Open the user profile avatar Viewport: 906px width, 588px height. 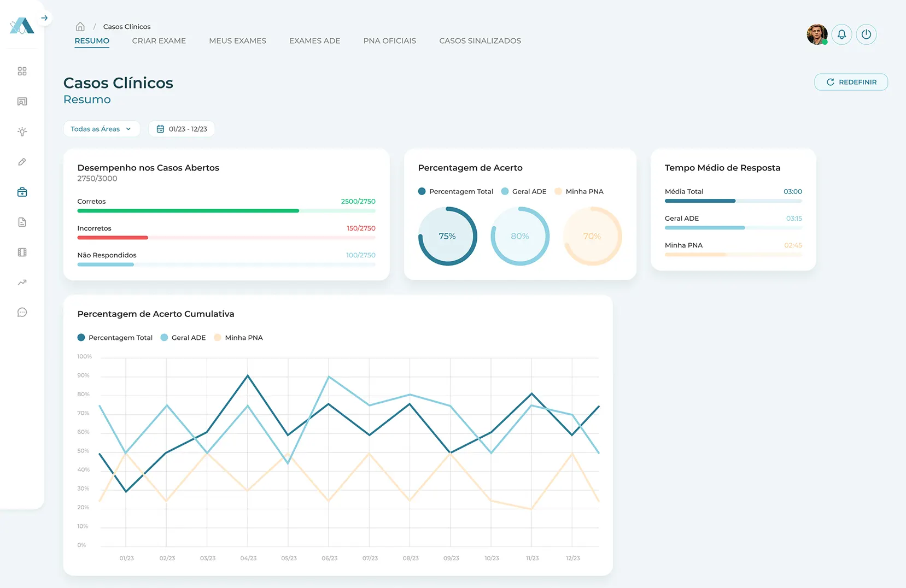click(817, 34)
